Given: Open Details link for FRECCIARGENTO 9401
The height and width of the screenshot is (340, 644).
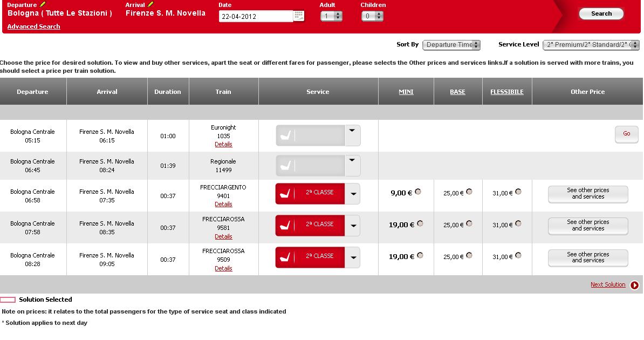Looking at the screenshot, I should pos(223,205).
